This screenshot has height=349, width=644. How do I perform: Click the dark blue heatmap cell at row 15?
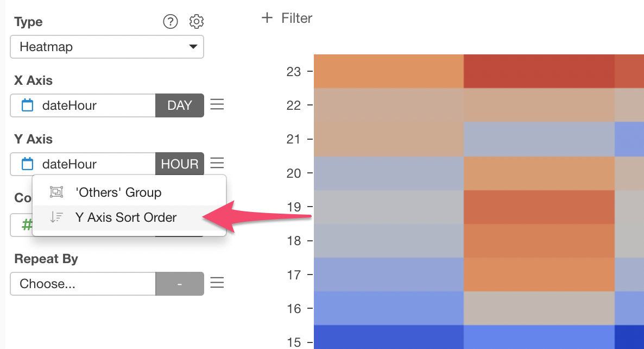click(388, 337)
